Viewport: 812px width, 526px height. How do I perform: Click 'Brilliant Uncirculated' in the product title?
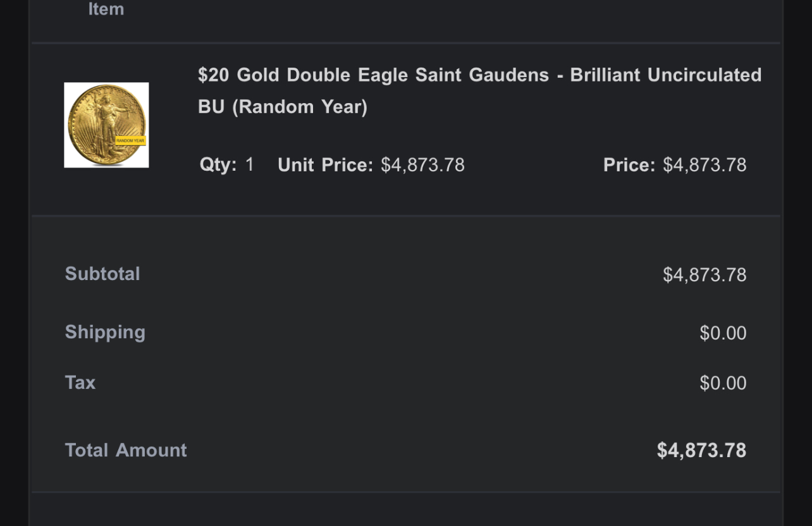665,75
